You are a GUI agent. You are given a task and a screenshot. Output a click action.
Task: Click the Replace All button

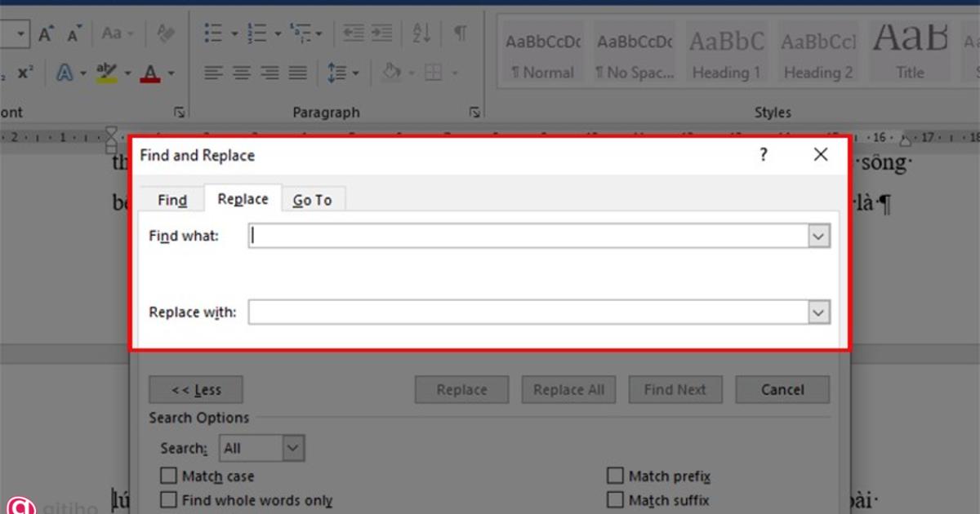pyautogui.click(x=569, y=390)
